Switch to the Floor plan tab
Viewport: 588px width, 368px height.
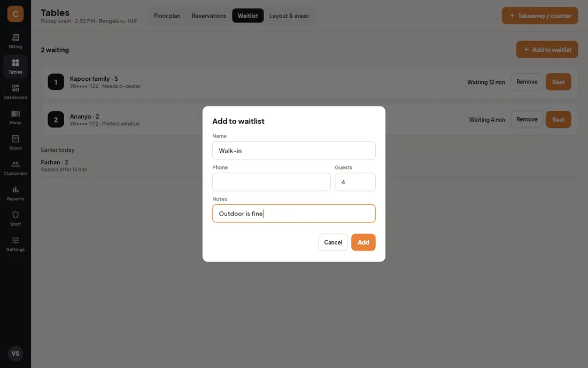click(x=167, y=16)
